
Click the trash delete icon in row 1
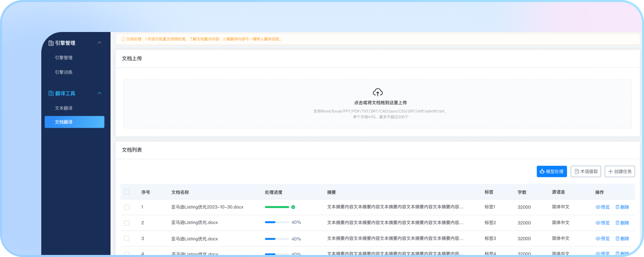[617, 207]
